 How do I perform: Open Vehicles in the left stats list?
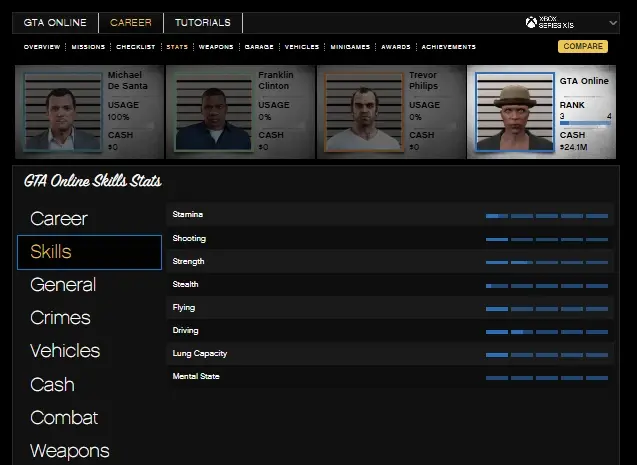point(65,351)
